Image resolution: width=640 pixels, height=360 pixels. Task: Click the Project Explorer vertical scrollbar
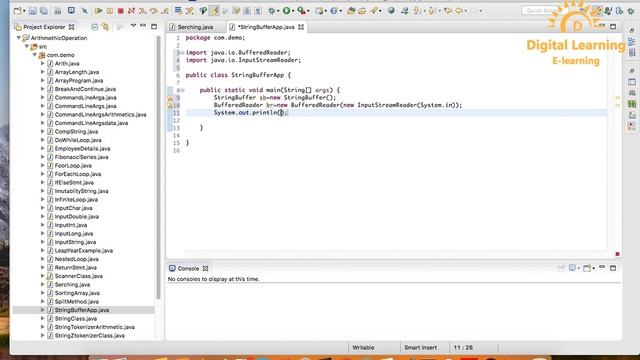coord(158,167)
